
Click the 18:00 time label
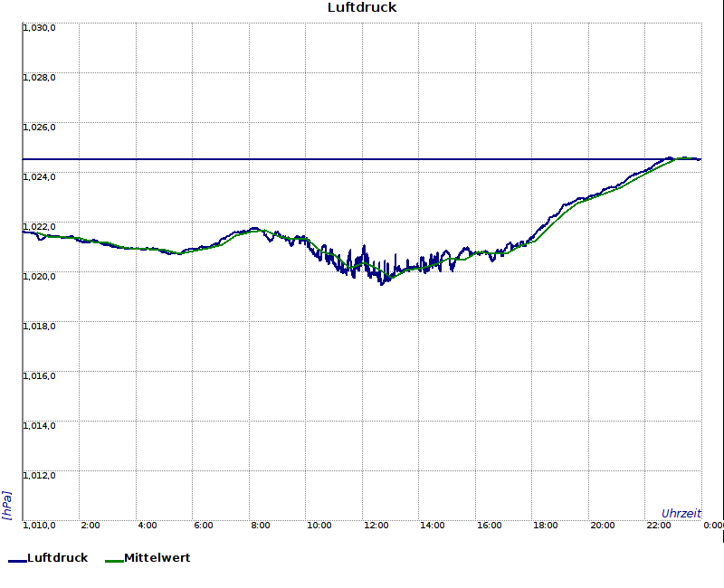coord(546,526)
